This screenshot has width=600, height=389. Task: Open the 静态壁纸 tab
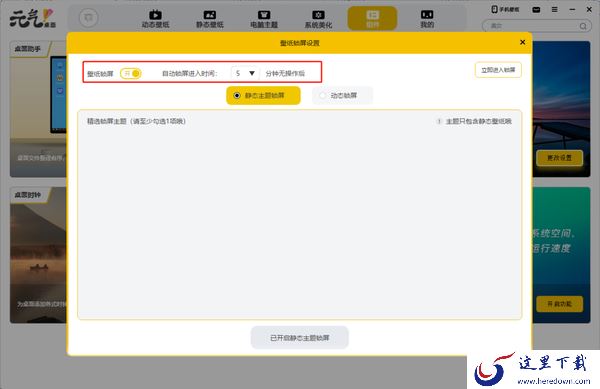click(210, 19)
